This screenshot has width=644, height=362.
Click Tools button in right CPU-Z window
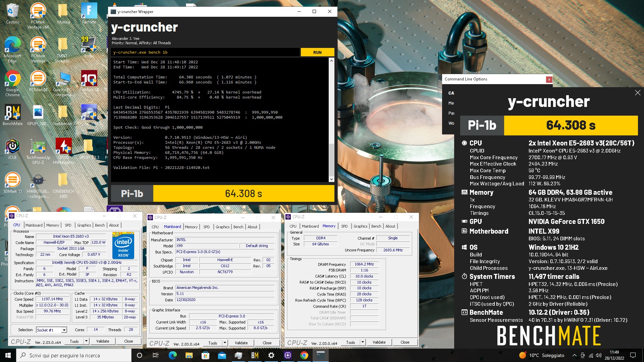click(351, 342)
